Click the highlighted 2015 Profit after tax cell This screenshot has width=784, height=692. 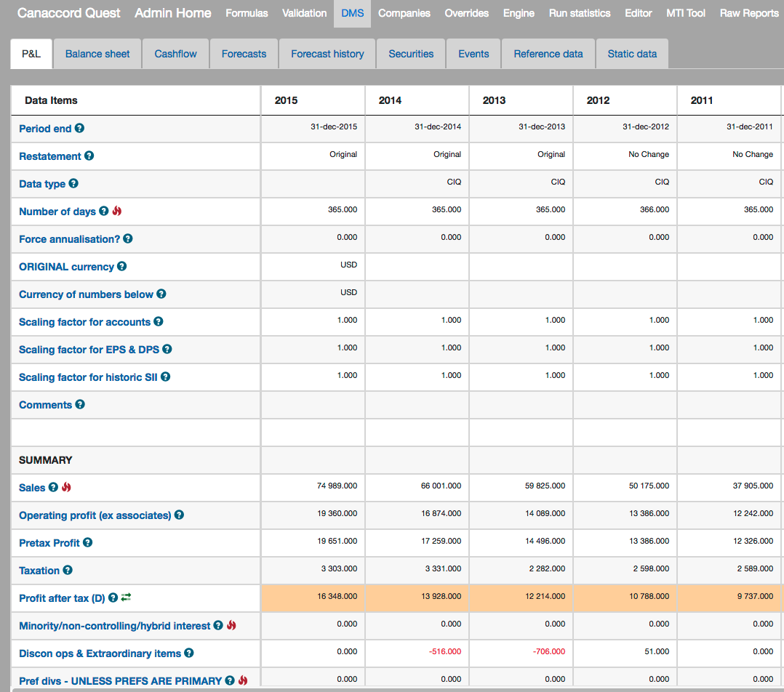pyautogui.click(x=313, y=598)
